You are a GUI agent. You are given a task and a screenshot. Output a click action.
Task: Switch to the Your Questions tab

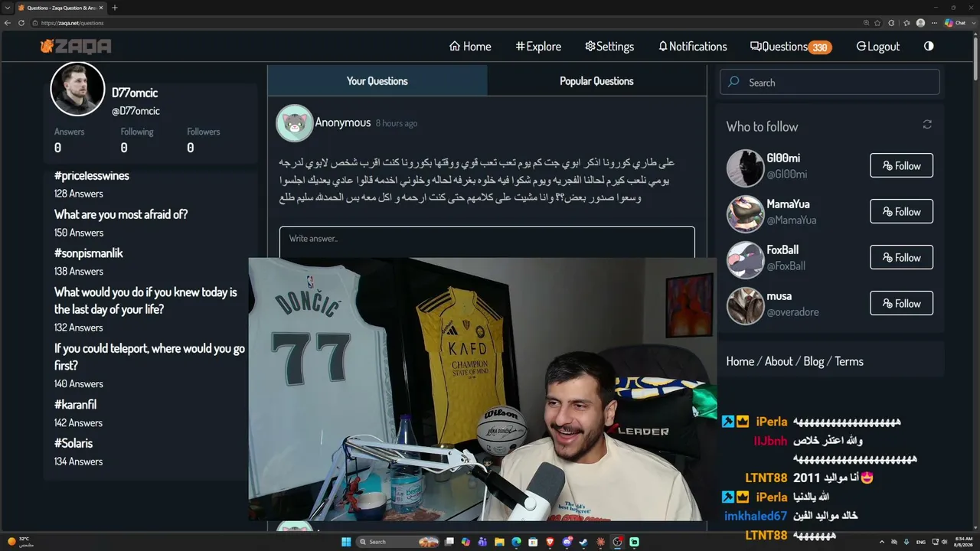377,80
